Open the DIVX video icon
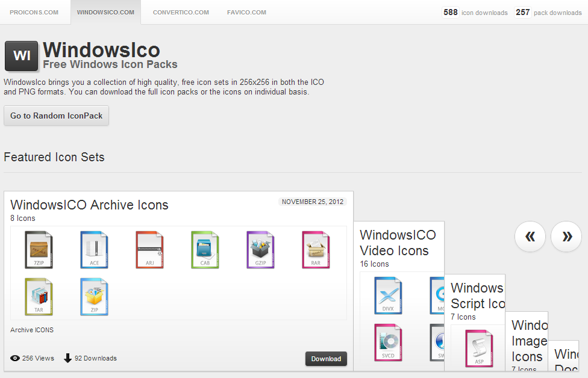This screenshot has height=378, width=588. (x=388, y=296)
